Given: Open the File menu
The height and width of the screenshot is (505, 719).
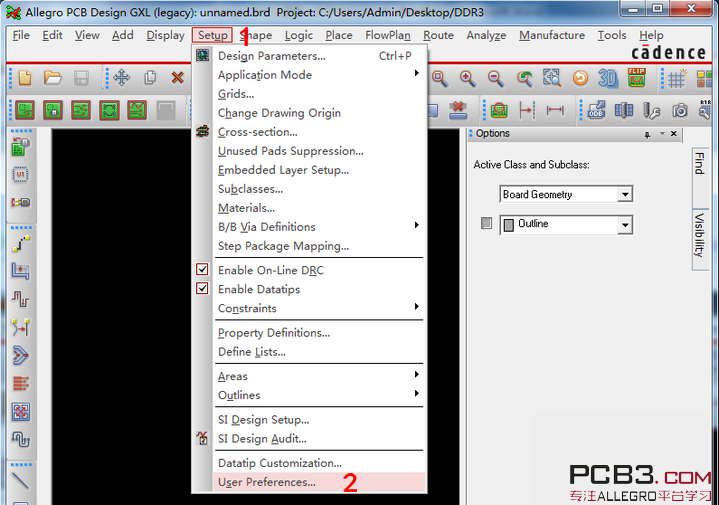Looking at the screenshot, I should (x=21, y=35).
